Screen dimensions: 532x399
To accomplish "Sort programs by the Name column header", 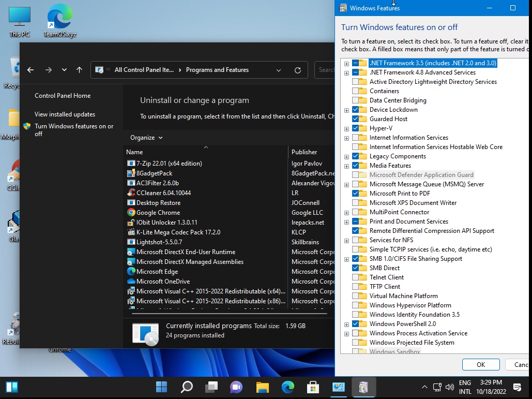I will [134, 152].
